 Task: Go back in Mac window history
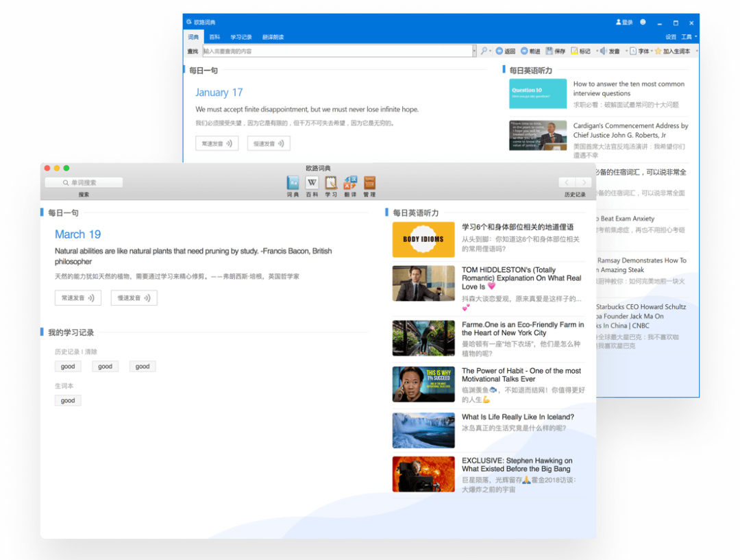coord(567,182)
